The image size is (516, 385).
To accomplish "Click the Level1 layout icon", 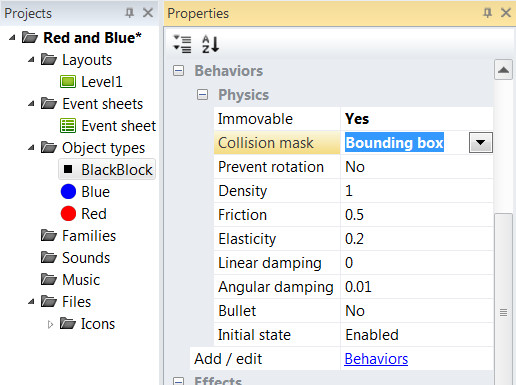I will 68,82.
